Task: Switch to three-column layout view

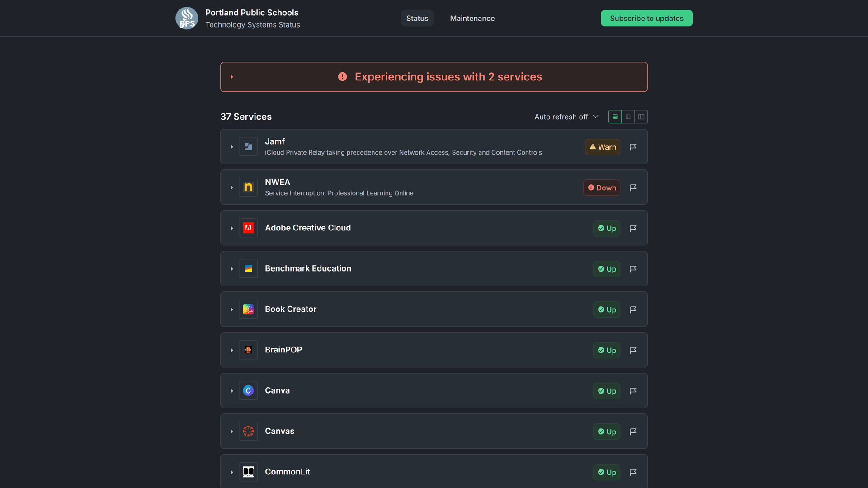Action: point(641,117)
